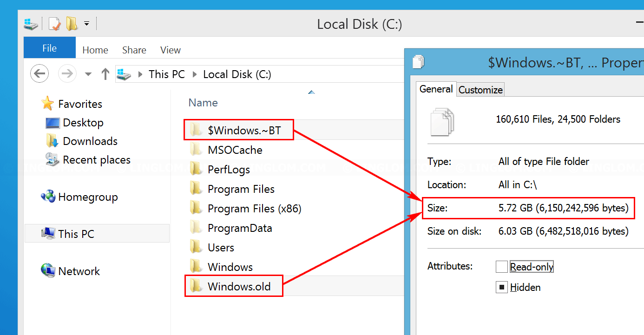Open the Customize Quick Access Toolbar dropdown
Image resolution: width=644 pixels, height=335 pixels.
pyautogui.click(x=87, y=23)
